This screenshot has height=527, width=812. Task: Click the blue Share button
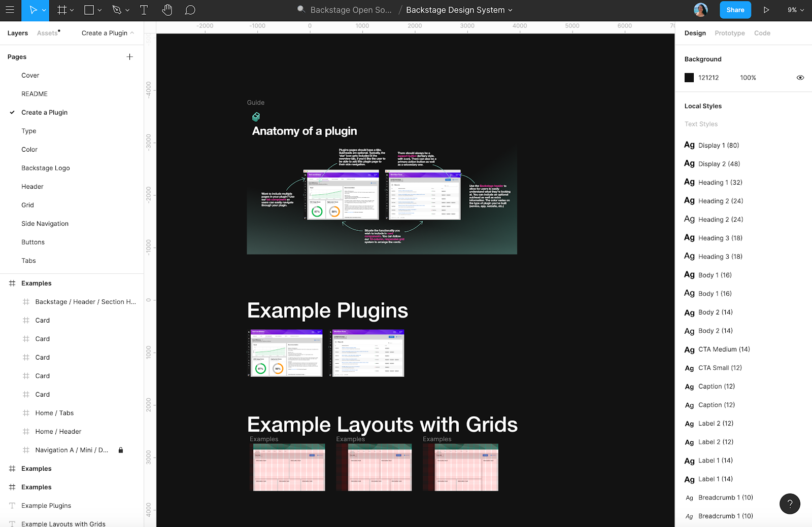pyautogui.click(x=735, y=10)
